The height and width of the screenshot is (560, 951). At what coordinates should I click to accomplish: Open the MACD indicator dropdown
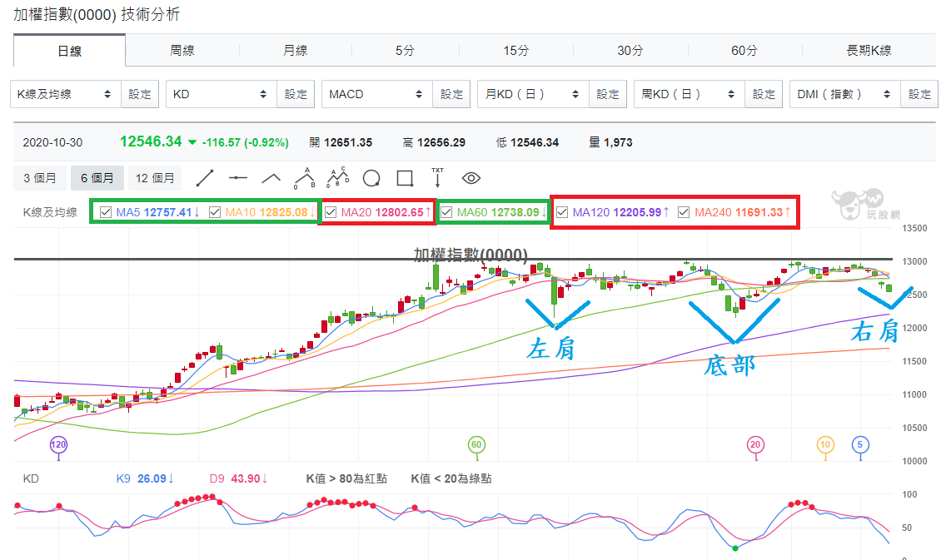[377, 94]
